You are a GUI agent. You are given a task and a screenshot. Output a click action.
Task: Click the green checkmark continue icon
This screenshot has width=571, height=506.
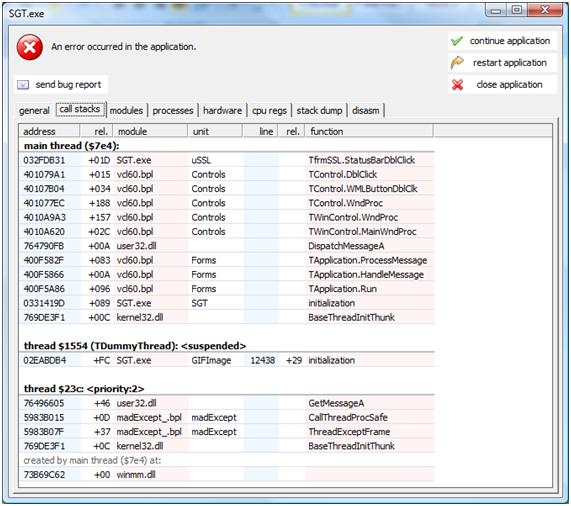(457, 41)
